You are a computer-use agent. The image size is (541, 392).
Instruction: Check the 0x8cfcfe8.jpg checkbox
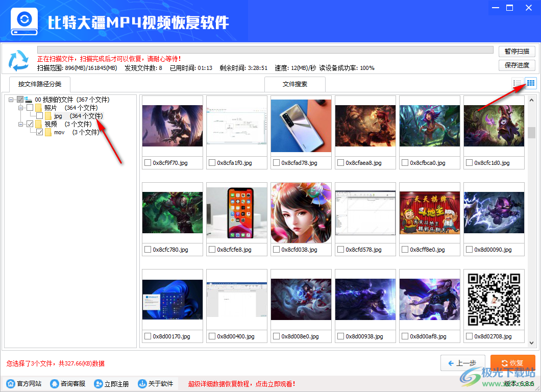212,250
